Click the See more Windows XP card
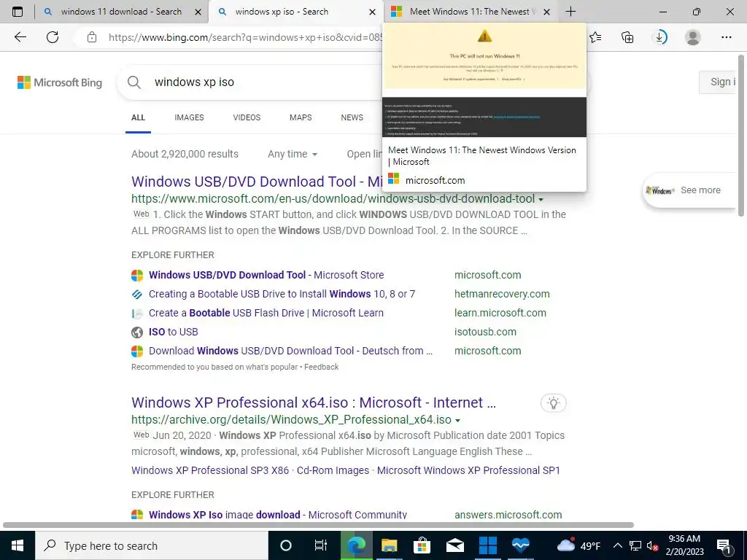 (689, 190)
